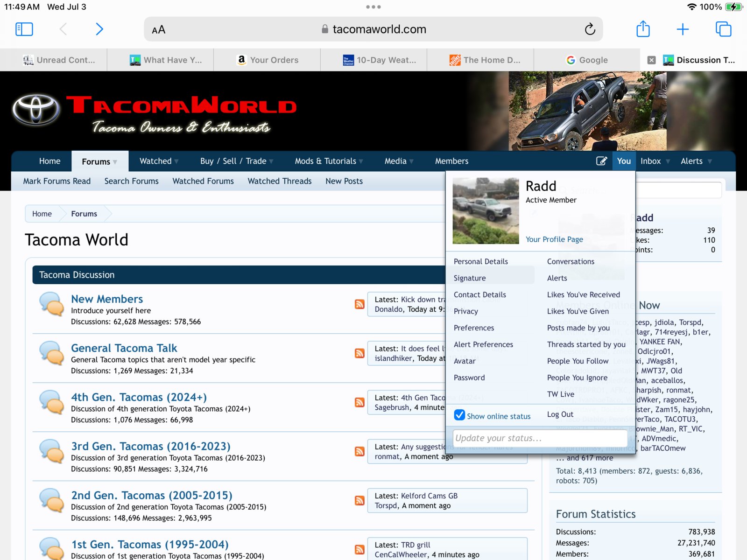747x560 pixels.
Task: Open the TW Live menu entry
Action: [561, 394]
